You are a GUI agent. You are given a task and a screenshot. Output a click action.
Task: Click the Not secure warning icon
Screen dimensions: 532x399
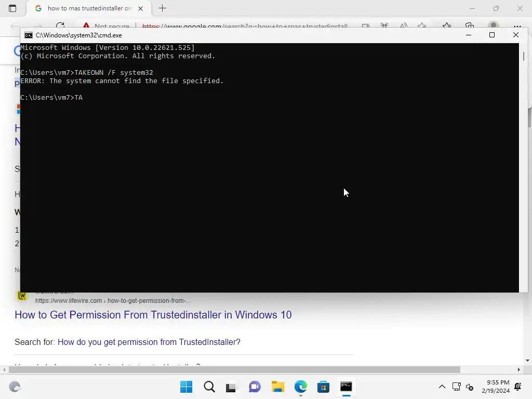pos(86,26)
